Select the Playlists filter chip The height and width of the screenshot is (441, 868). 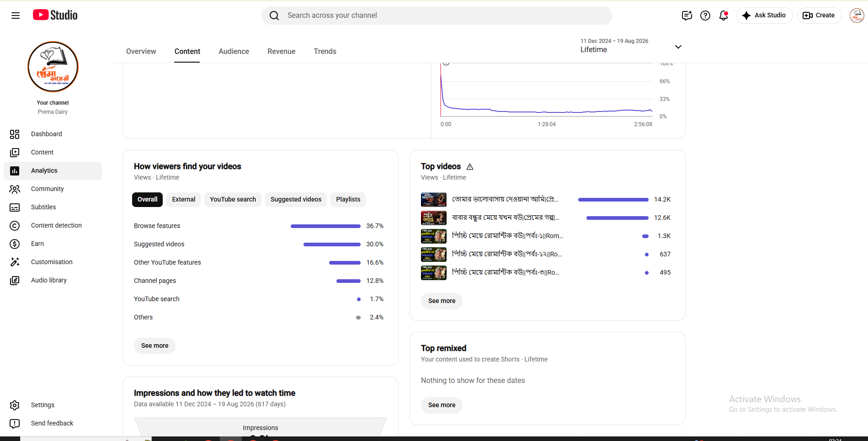click(348, 199)
